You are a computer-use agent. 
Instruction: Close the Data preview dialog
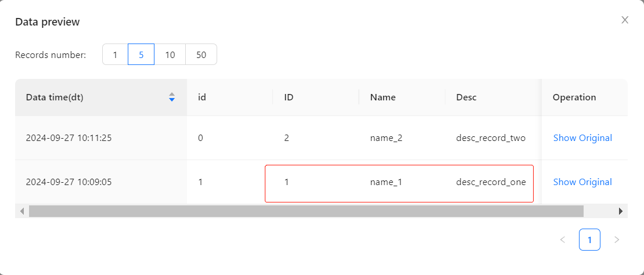(625, 20)
